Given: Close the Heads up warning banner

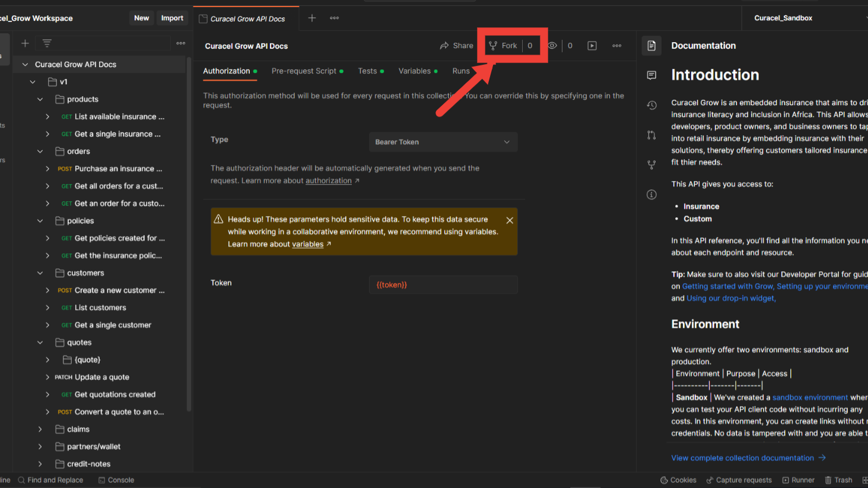Looking at the screenshot, I should click(x=510, y=220).
